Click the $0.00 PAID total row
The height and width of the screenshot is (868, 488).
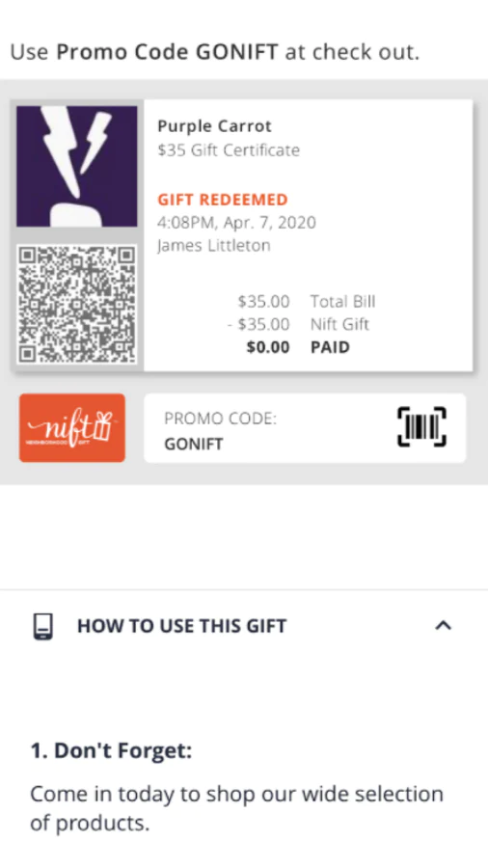(298, 347)
